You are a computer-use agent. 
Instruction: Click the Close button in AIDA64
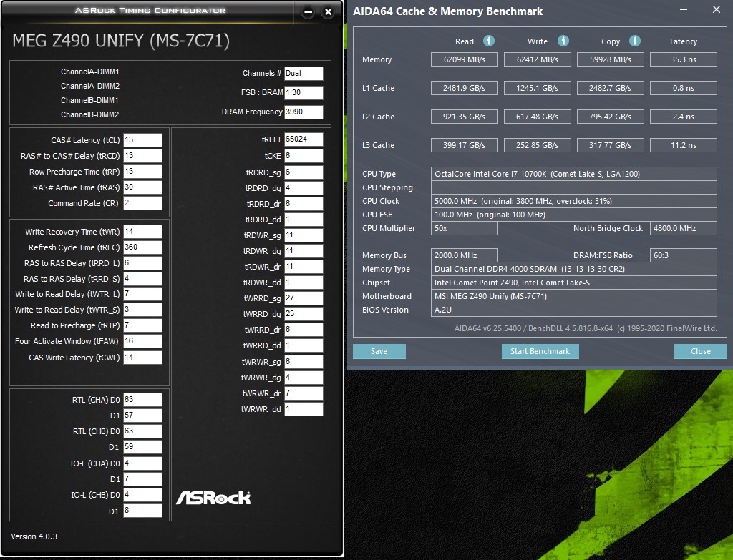tap(700, 351)
